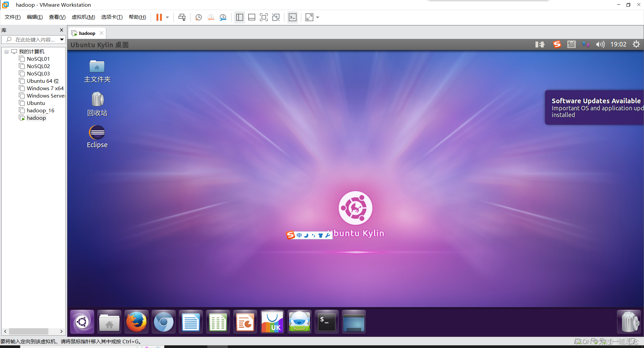The image size is (644, 348).
Task: Open the Files home folder dock icon
Action: tap(109, 322)
